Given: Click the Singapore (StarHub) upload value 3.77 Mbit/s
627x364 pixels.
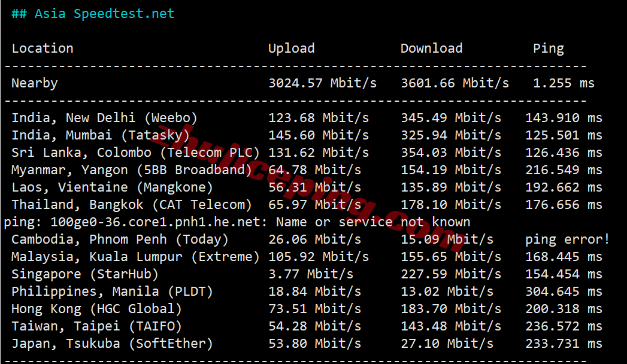Looking at the screenshot, I should 311,274.
